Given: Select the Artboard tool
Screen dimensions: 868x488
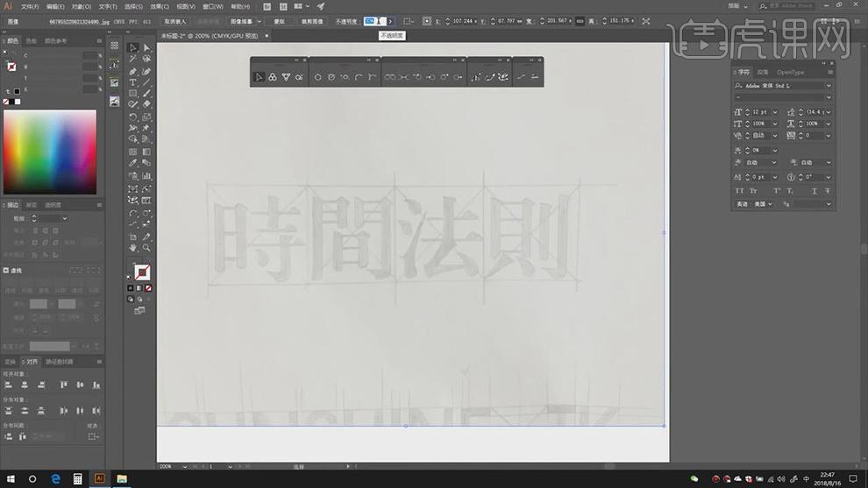Looking at the screenshot, I should [133, 237].
